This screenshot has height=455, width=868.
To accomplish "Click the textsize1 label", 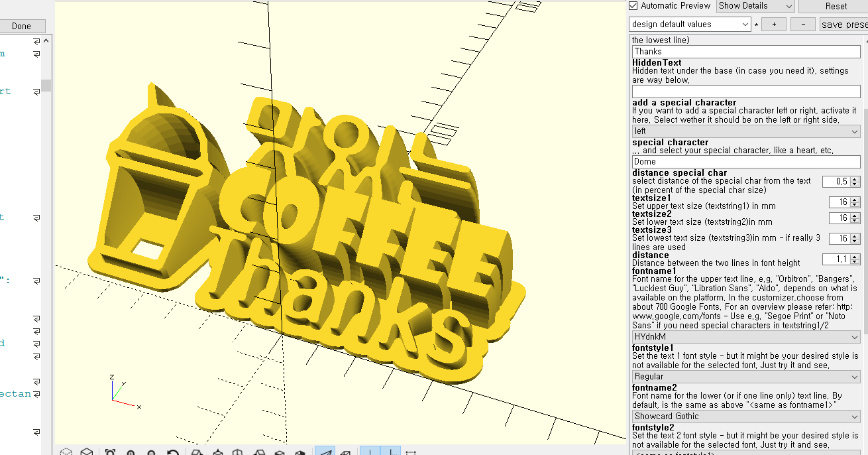I will (651, 198).
